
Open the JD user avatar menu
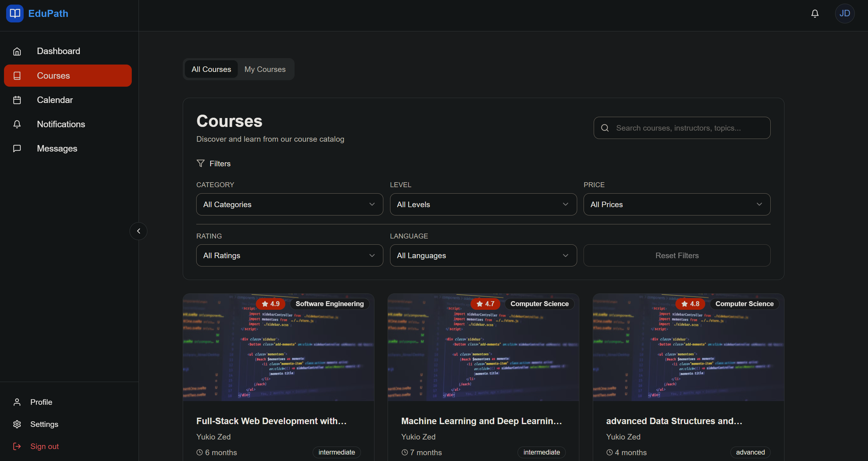pyautogui.click(x=844, y=14)
